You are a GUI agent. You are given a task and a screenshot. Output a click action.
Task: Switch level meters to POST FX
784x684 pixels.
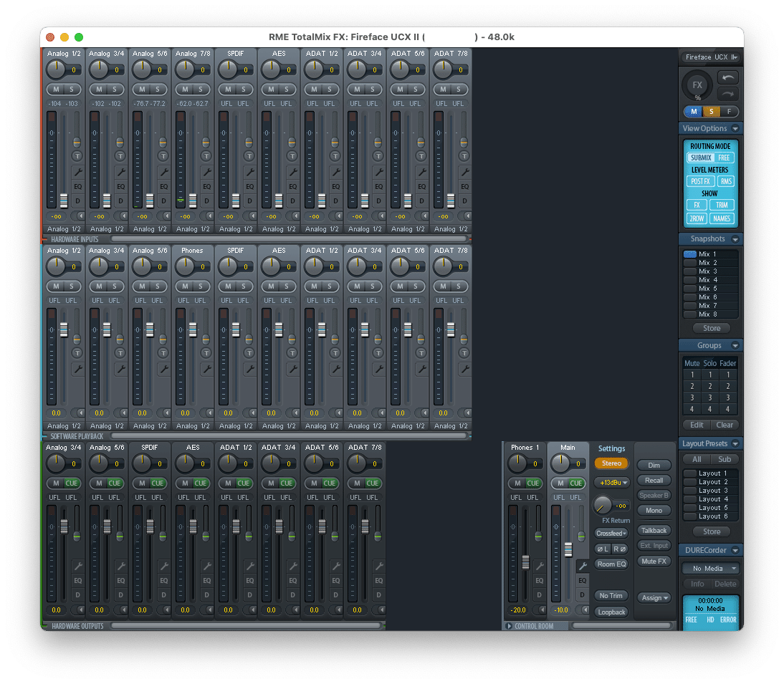[701, 181]
